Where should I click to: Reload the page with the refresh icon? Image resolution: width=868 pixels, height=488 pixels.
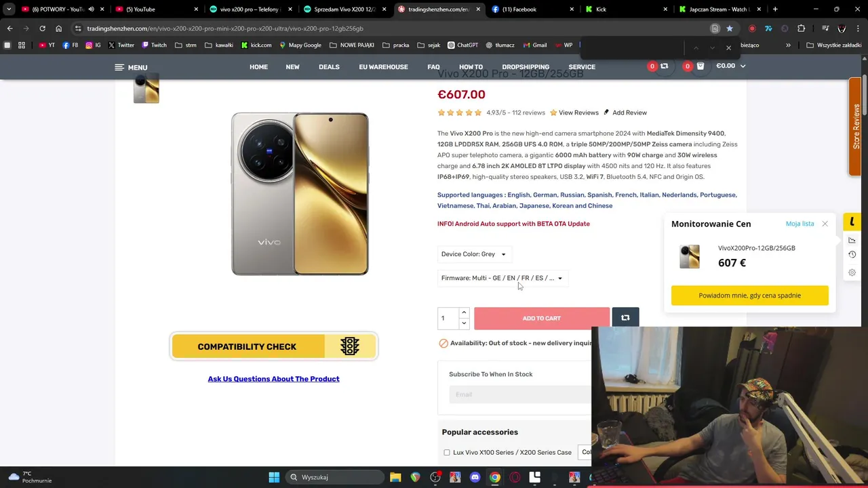pyautogui.click(x=42, y=28)
